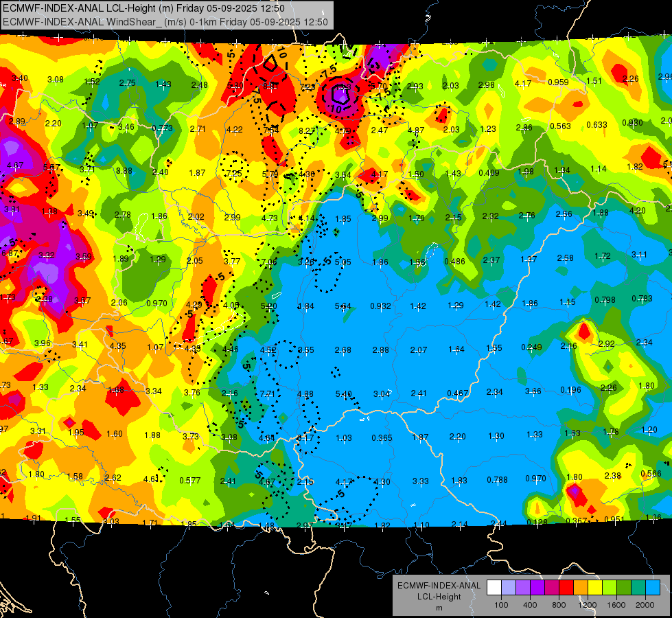This screenshot has height=618, width=672.
Task: Click the wind shear value 0.798
Action: click(x=605, y=300)
